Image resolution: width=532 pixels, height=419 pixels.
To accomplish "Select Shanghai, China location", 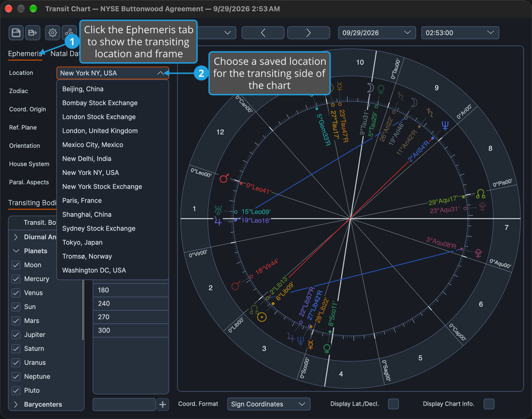I will click(x=113, y=215).
